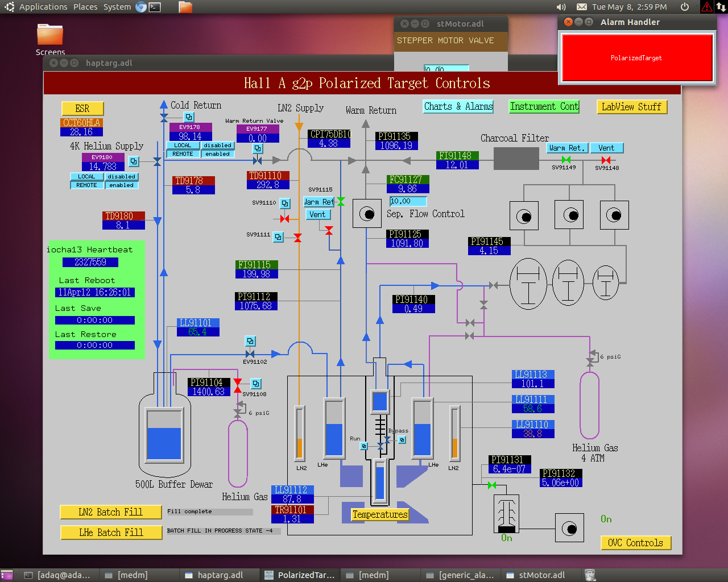Click LN2 Batch Fill button
Image resolution: width=728 pixels, height=582 pixels.
[111, 512]
